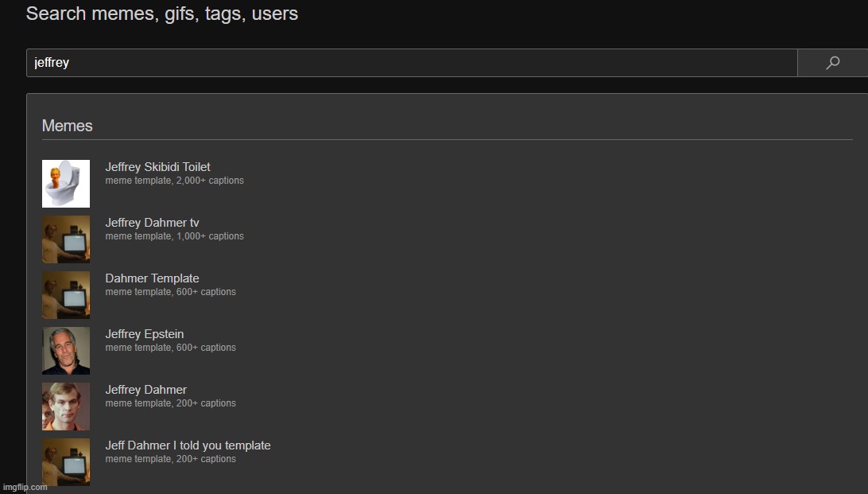Image resolution: width=868 pixels, height=494 pixels.
Task: Select "Jeff Dahmer I told you template" title
Action: click(x=188, y=445)
